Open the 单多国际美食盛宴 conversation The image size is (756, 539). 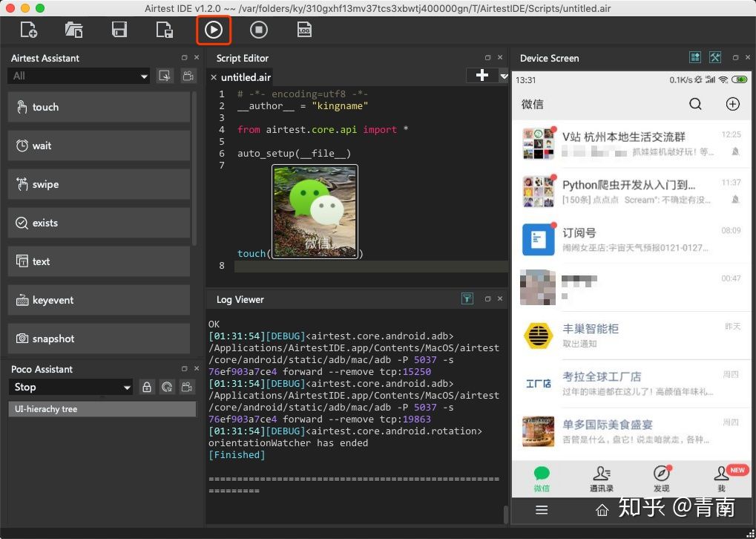[x=631, y=431]
